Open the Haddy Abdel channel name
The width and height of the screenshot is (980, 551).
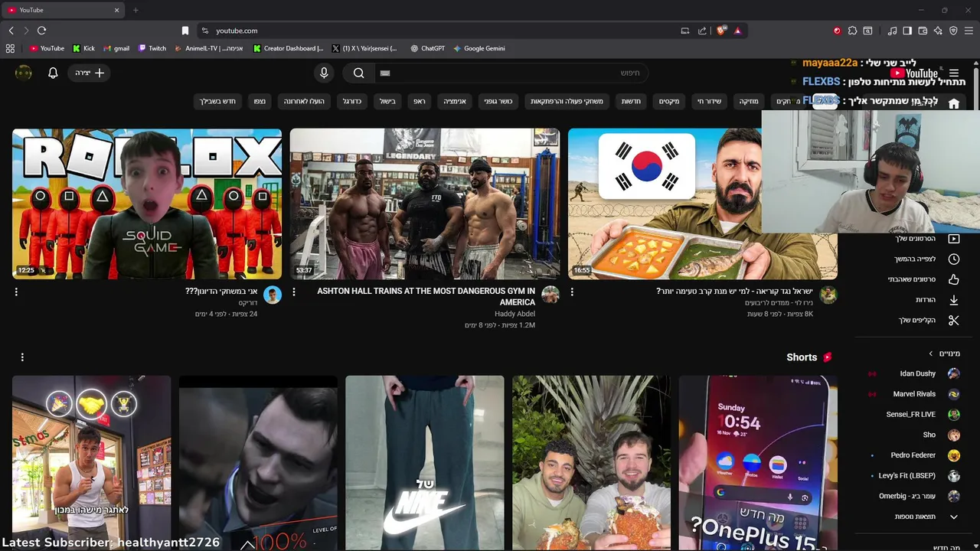coord(514,314)
